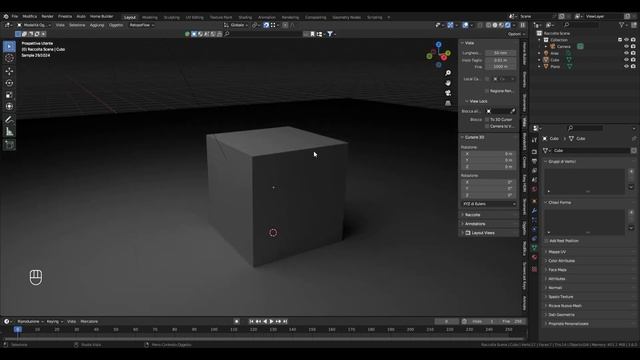Click the Blender logo icon
The width and height of the screenshot is (640, 360).
tap(6, 16)
